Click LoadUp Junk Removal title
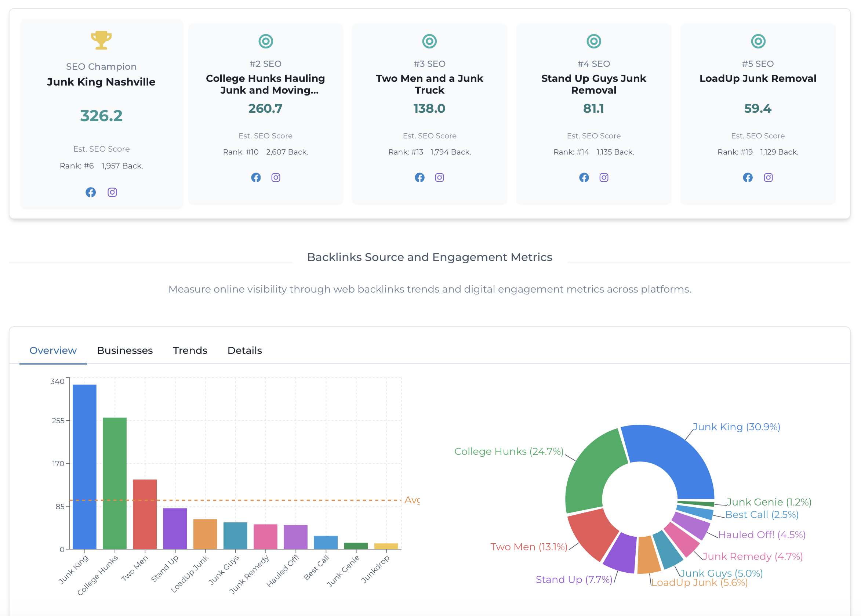Screen dimensions: 861x616 pos(758,79)
